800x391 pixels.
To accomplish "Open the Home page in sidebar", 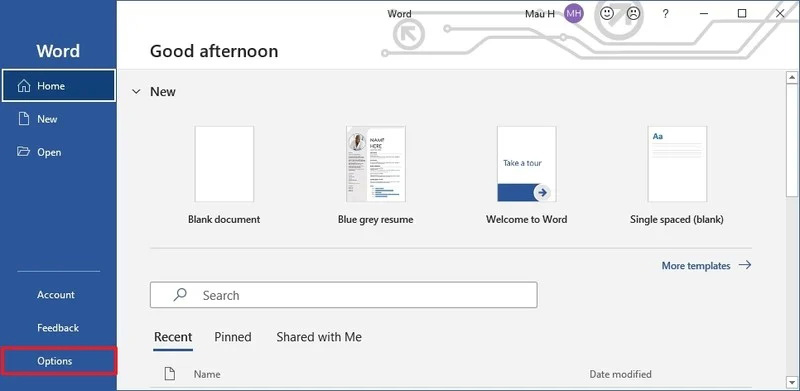I will pos(59,86).
